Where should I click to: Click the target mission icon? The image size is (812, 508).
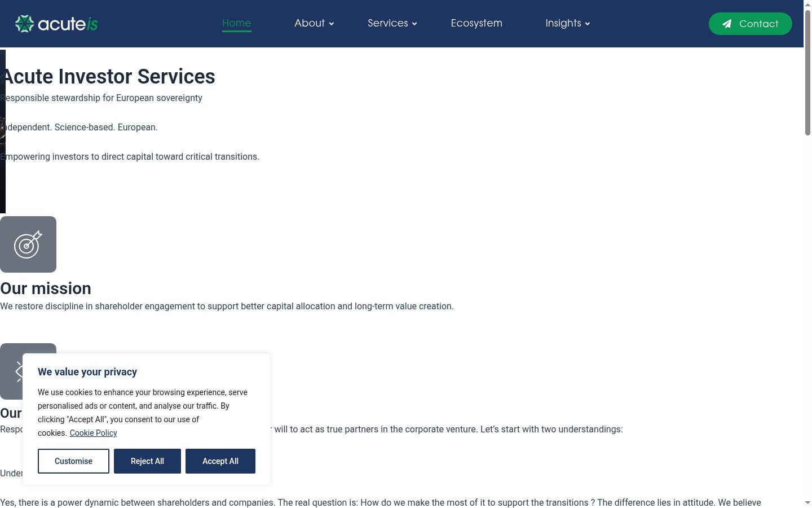coord(28,244)
